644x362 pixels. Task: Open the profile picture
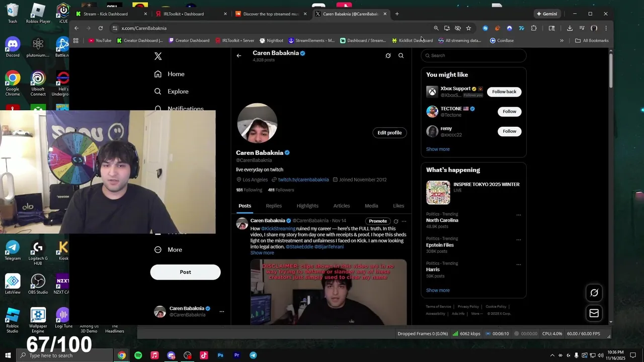point(257,123)
